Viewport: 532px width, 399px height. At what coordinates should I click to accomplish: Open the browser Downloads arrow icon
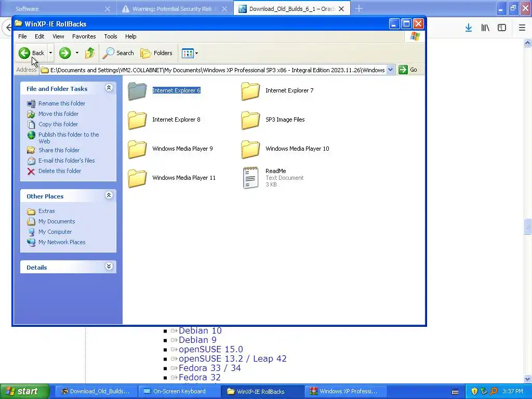[x=469, y=28]
